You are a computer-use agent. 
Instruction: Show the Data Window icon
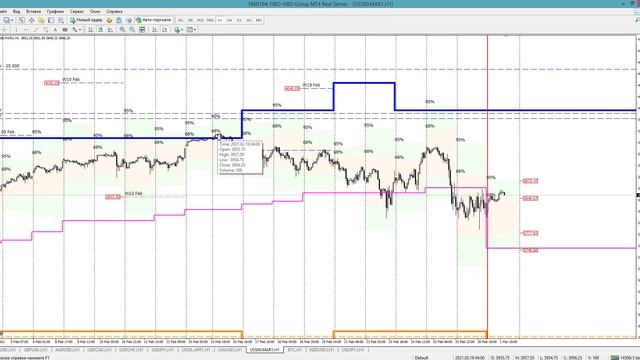[31, 20]
